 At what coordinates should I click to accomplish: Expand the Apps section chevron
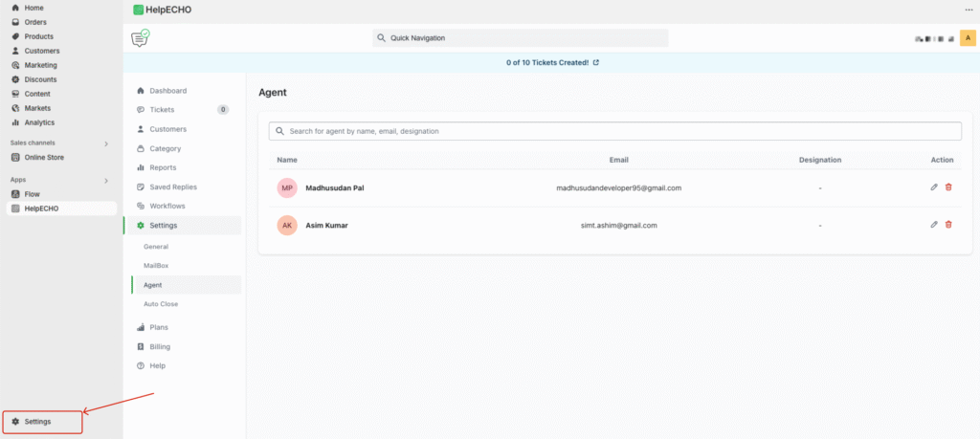(x=106, y=179)
